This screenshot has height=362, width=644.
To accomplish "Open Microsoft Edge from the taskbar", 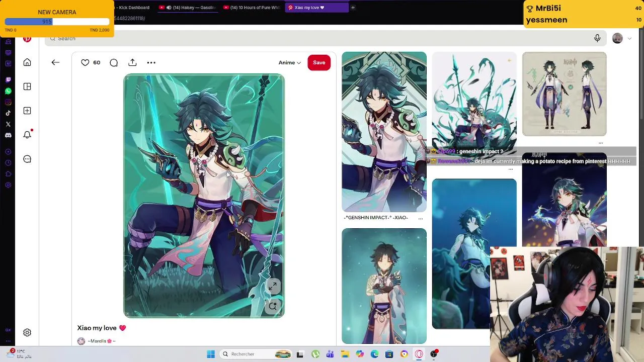I will [374, 354].
